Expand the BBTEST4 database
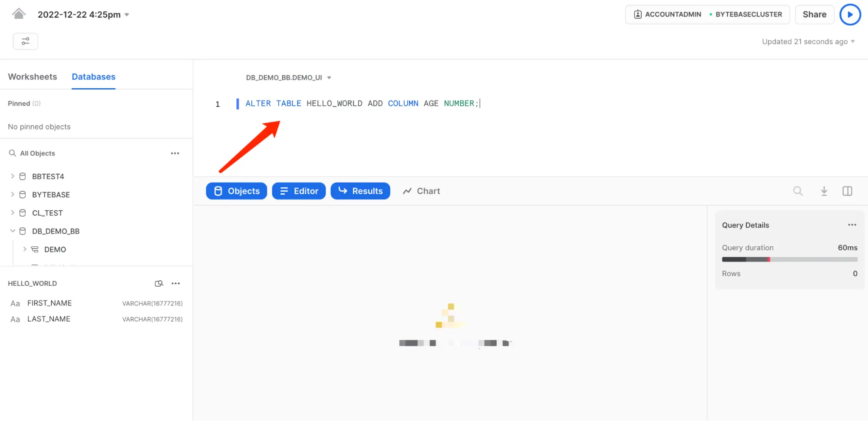The height and width of the screenshot is (421, 868). click(x=13, y=176)
